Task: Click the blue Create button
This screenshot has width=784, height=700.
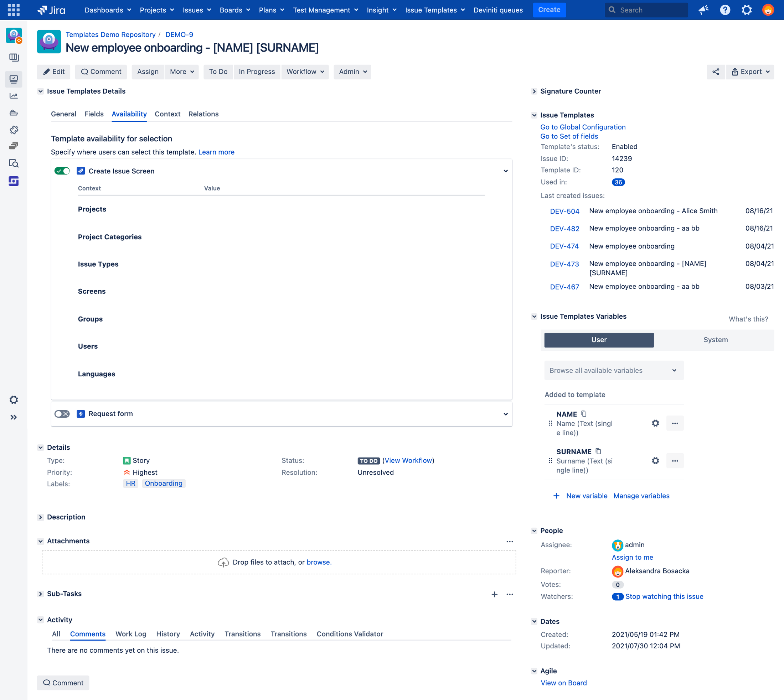Action: point(549,10)
